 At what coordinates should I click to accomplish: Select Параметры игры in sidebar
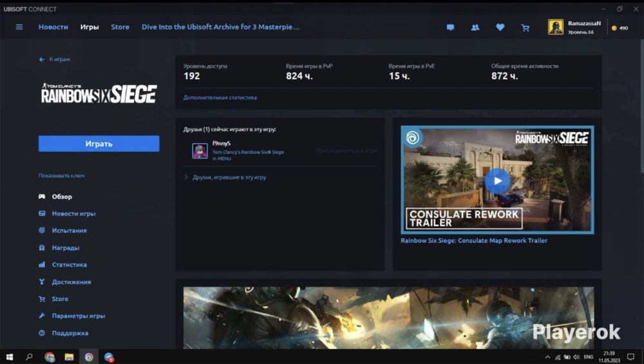[x=79, y=316]
